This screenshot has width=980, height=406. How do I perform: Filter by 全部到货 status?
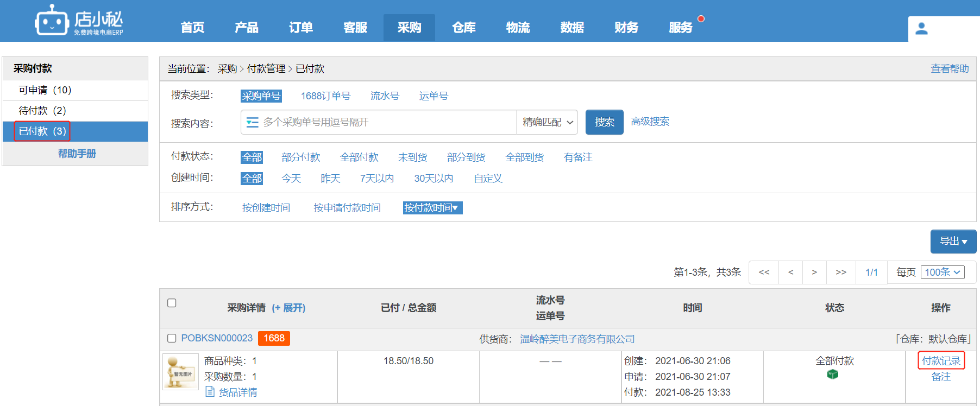tap(524, 157)
